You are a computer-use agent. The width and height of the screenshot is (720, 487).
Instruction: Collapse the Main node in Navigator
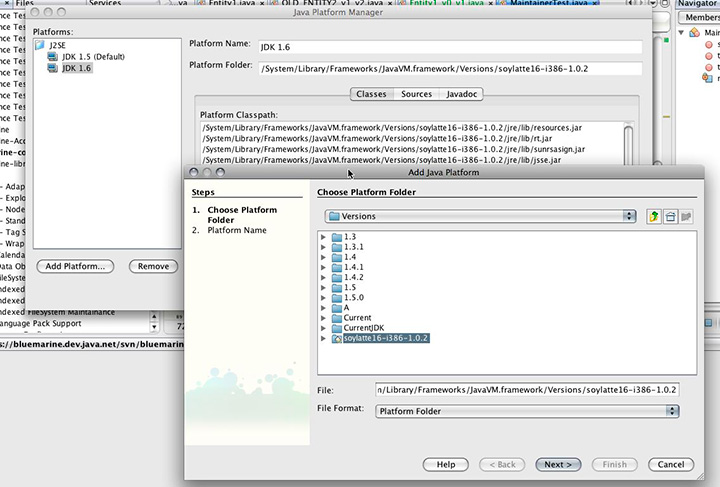coord(681,33)
